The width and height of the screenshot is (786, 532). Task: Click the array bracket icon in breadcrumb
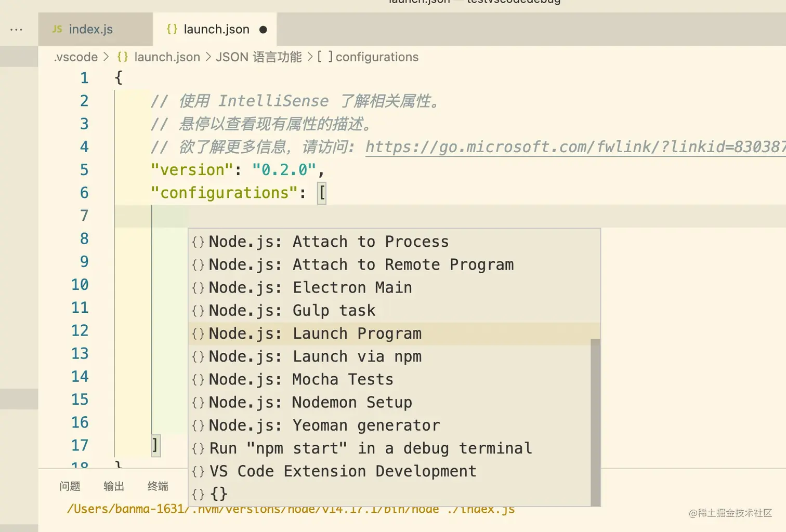point(324,56)
